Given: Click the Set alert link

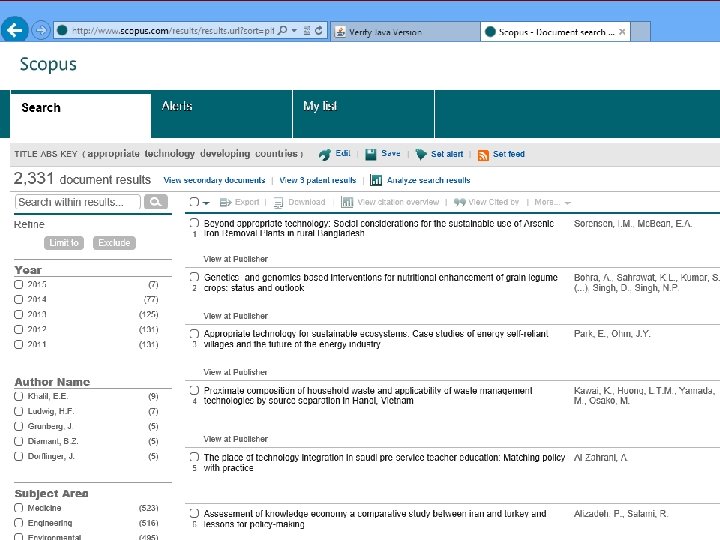Looking at the screenshot, I should 447,154.
